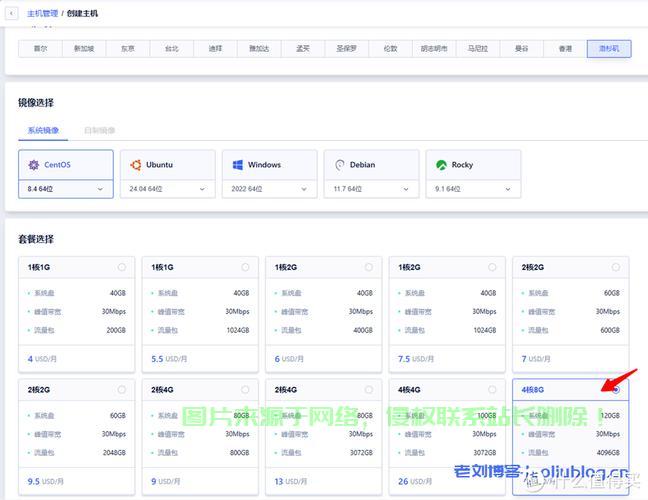Screen dimensions: 648x500
Task: Select the 4 USD/月 1核1G plan radio
Action: pos(122,267)
